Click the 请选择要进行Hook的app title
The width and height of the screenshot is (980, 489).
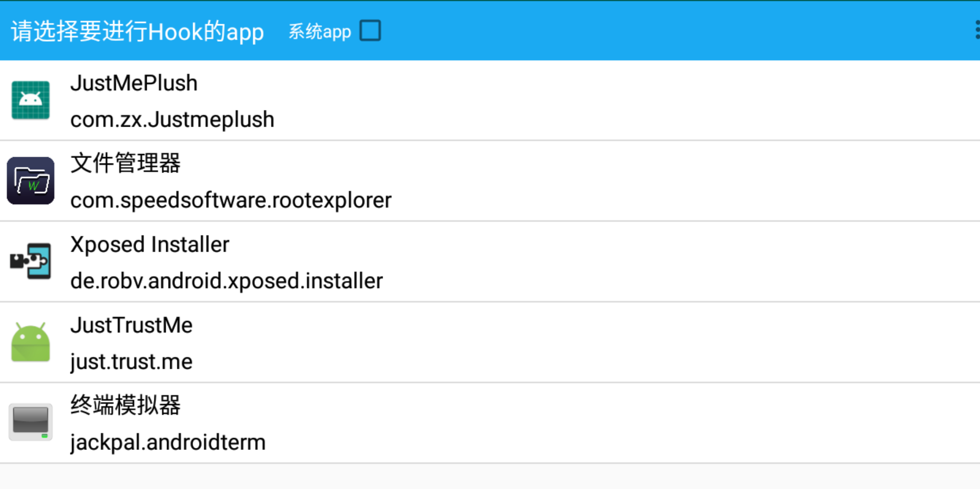[137, 32]
